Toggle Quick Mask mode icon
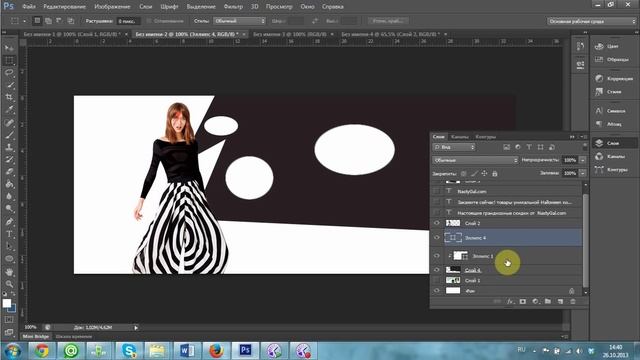 point(9,320)
